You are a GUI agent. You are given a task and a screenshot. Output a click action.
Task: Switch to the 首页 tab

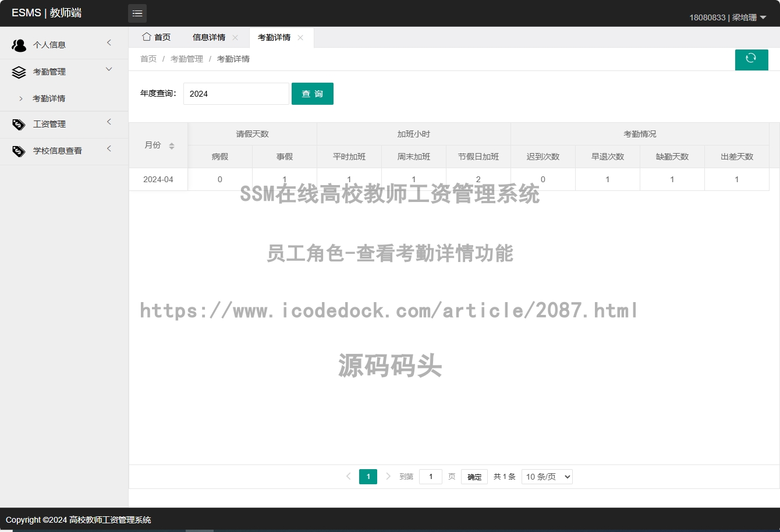[x=156, y=37]
